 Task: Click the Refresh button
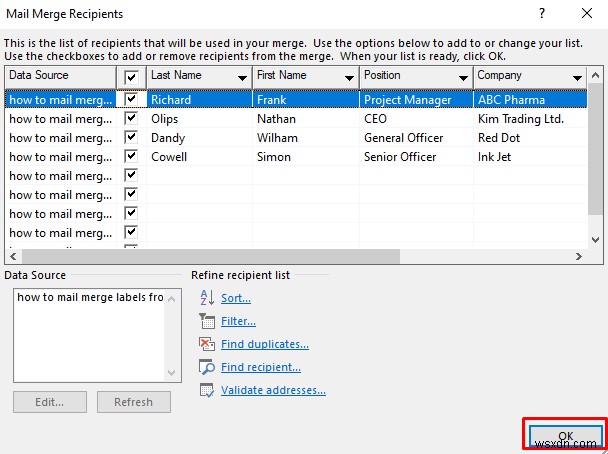[134, 402]
